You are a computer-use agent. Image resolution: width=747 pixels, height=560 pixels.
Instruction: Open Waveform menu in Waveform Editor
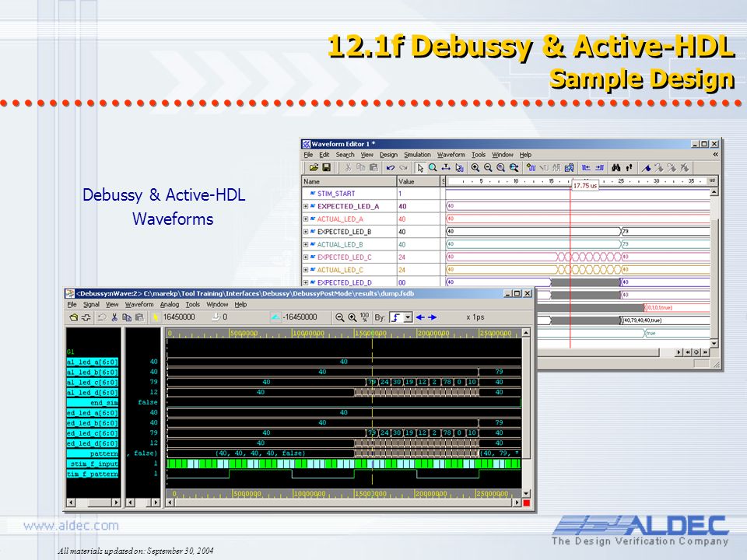(451, 155)
